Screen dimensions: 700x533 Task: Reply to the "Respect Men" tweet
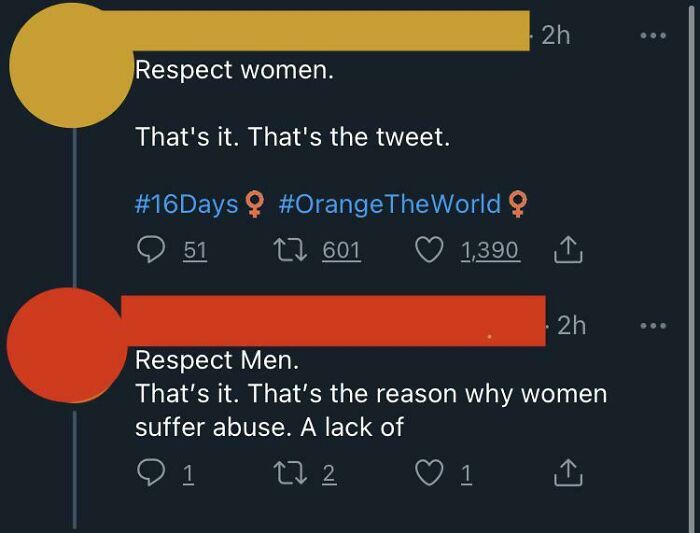[x=151, y=473]
